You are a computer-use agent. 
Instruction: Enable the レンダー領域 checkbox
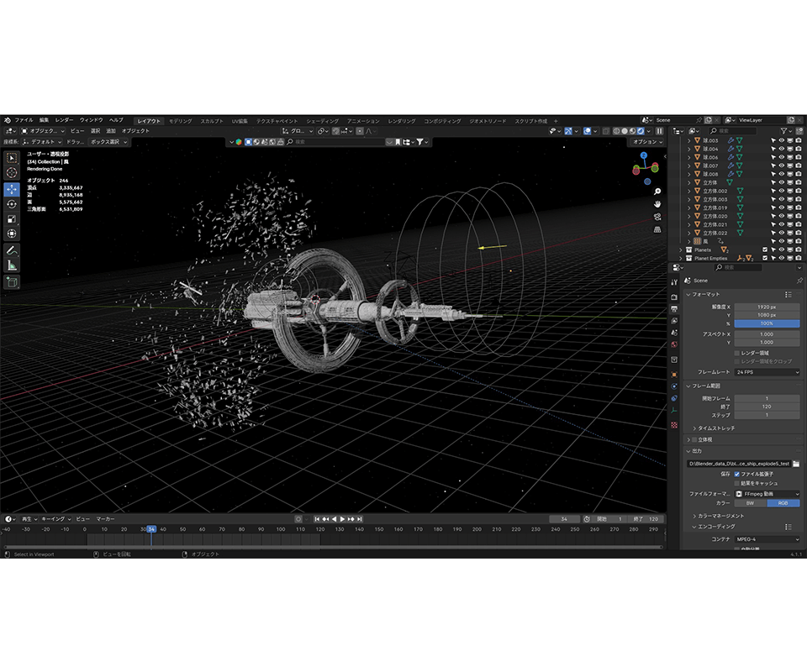coord(737,353)
